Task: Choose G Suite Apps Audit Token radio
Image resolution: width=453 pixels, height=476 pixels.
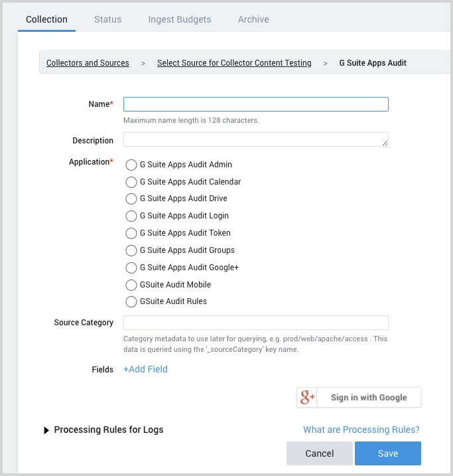Action: [x=131, y=234]
